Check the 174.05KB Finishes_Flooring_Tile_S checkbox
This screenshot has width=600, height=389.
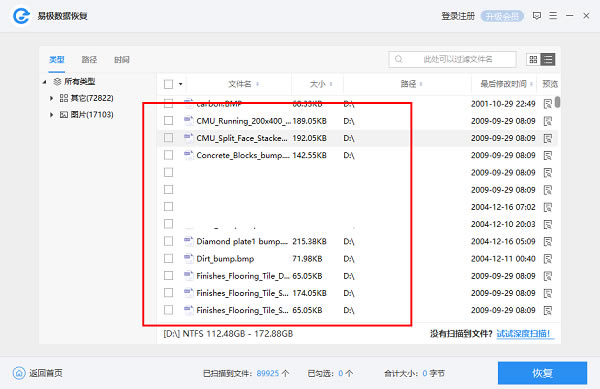[x=168, y=293]
